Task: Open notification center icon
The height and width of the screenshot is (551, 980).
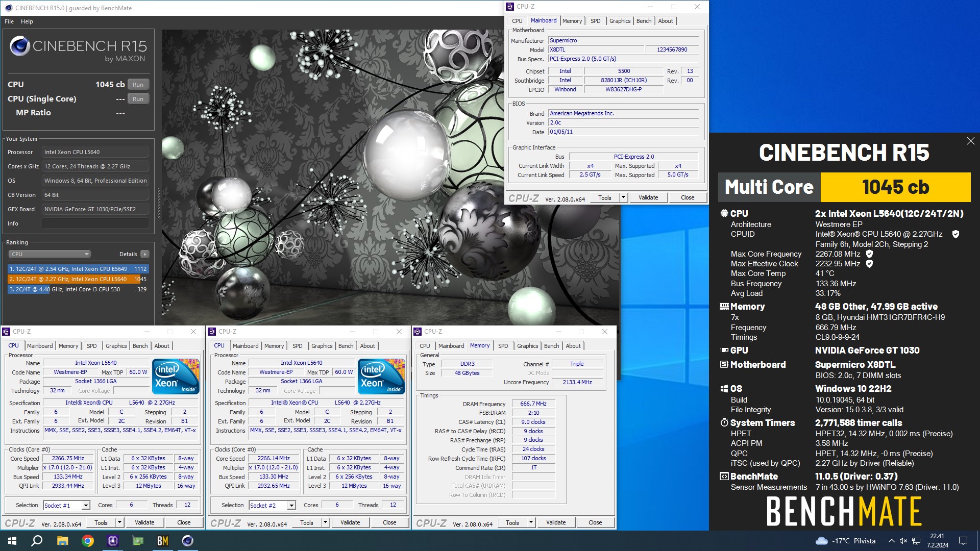Action: tap(963, 541)
